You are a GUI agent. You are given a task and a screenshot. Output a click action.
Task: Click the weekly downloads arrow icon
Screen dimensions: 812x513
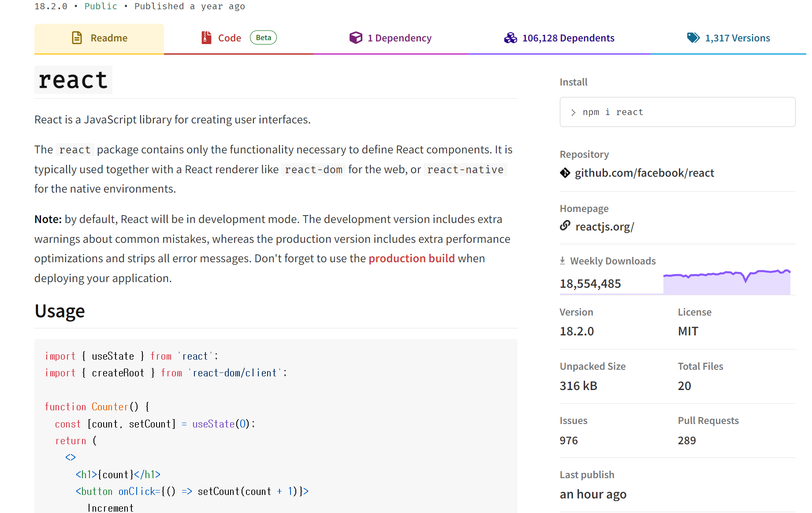562,261
